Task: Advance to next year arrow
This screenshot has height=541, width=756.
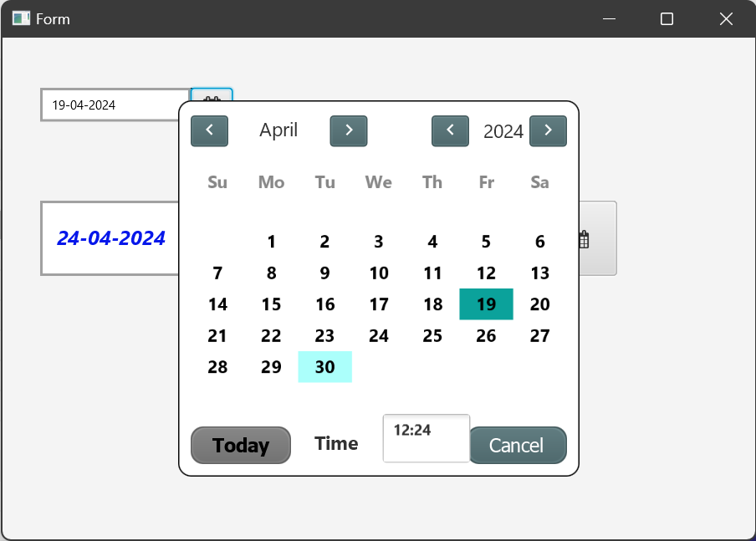Action: (548, 130)
